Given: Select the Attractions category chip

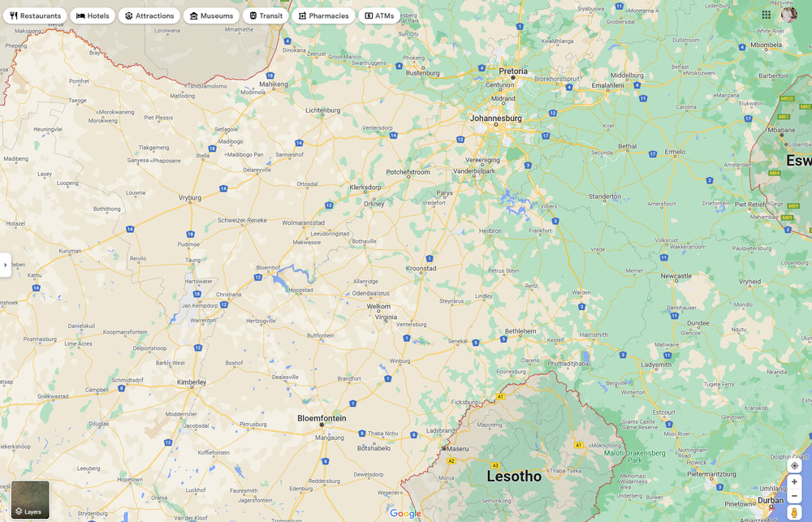Looking at the screenshot, I should point(149,15).
